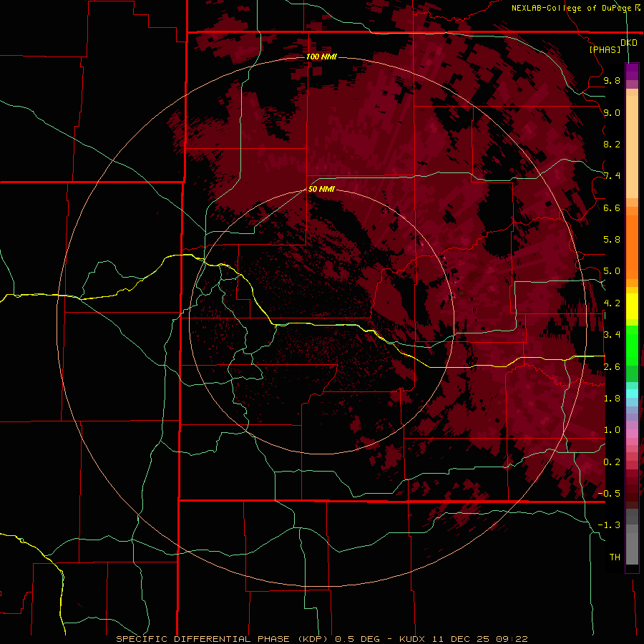
Task: Click the 1.0 value on the color scale
Action: (612, 430)
